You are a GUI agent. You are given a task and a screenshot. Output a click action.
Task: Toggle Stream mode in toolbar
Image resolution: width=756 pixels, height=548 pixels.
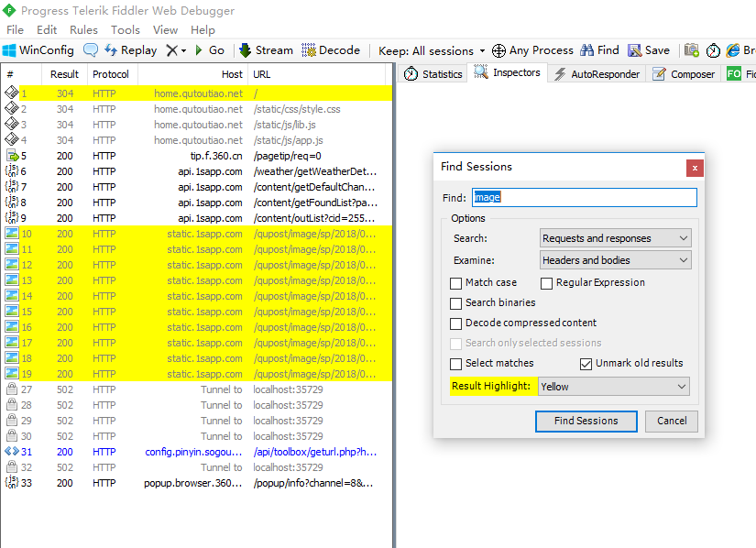266,50
